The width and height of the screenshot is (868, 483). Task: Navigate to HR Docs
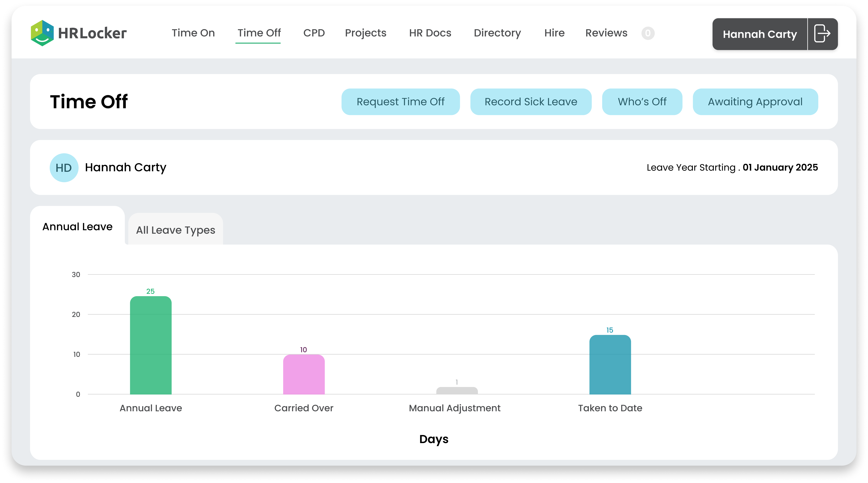[x=430, y=33]
